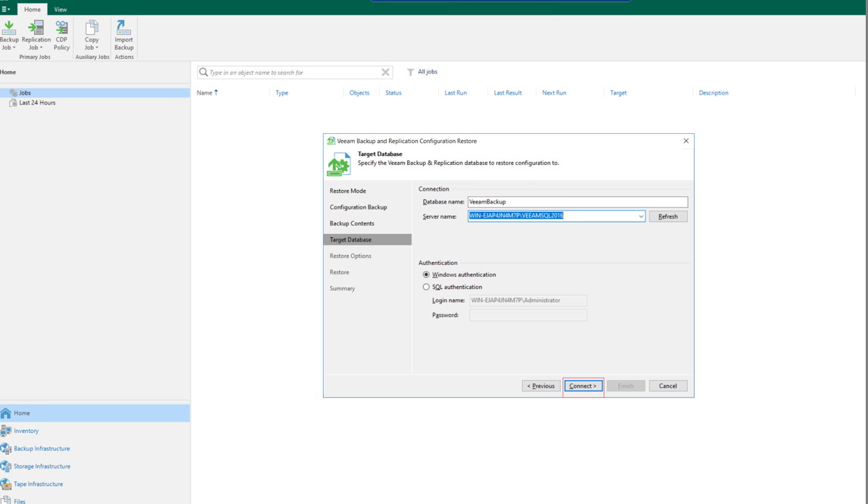Click the Copy Job ribbon icon
868x504 pixels.
[x=92, y=35]
